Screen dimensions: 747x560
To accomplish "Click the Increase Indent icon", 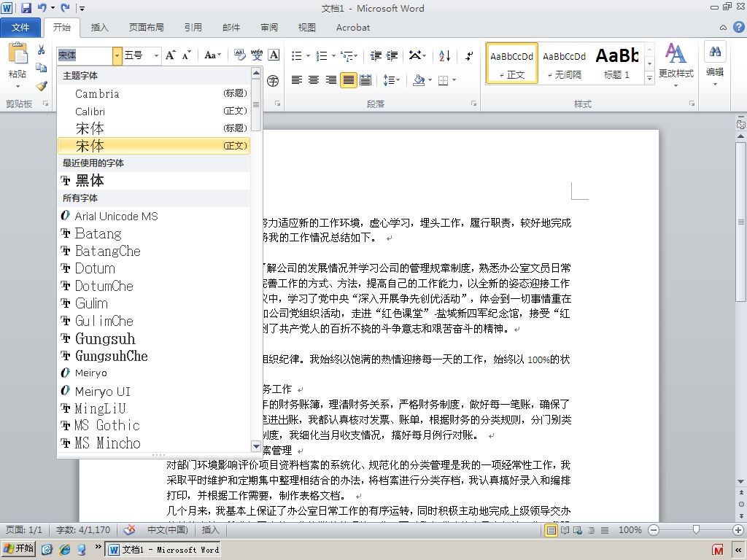I will coord(392,55).
